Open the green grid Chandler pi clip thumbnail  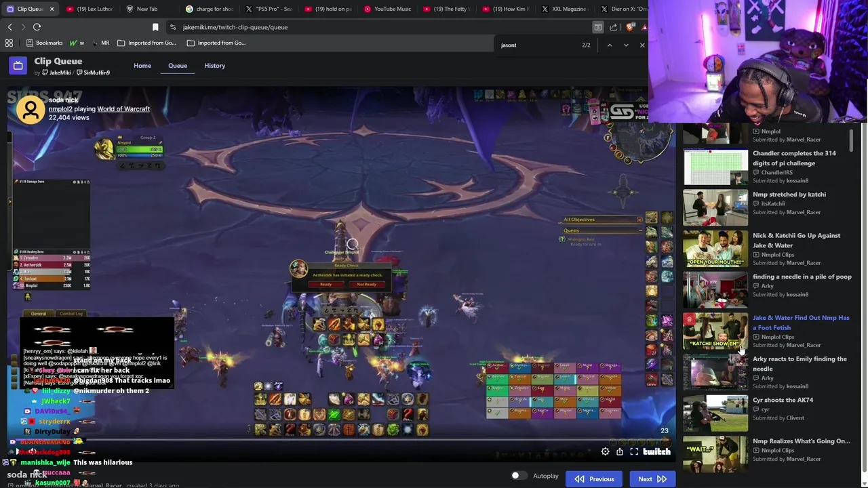click(x=715, y=167)
